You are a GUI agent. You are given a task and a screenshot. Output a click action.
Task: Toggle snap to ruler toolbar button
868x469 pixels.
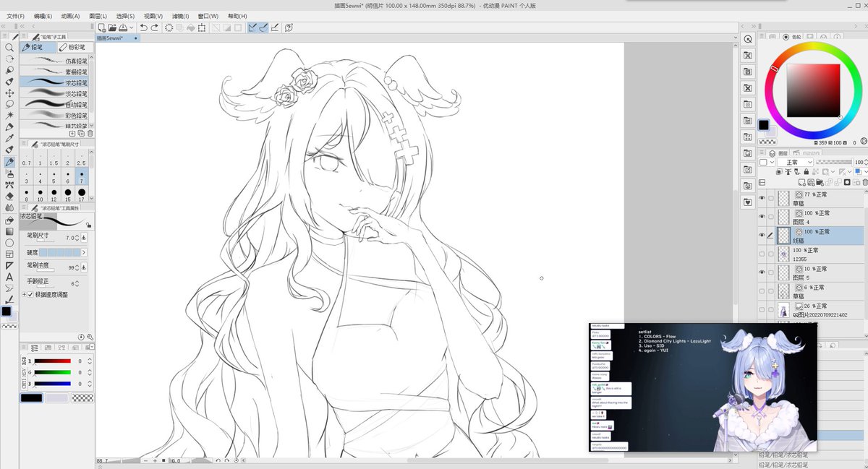pos(252,27)
